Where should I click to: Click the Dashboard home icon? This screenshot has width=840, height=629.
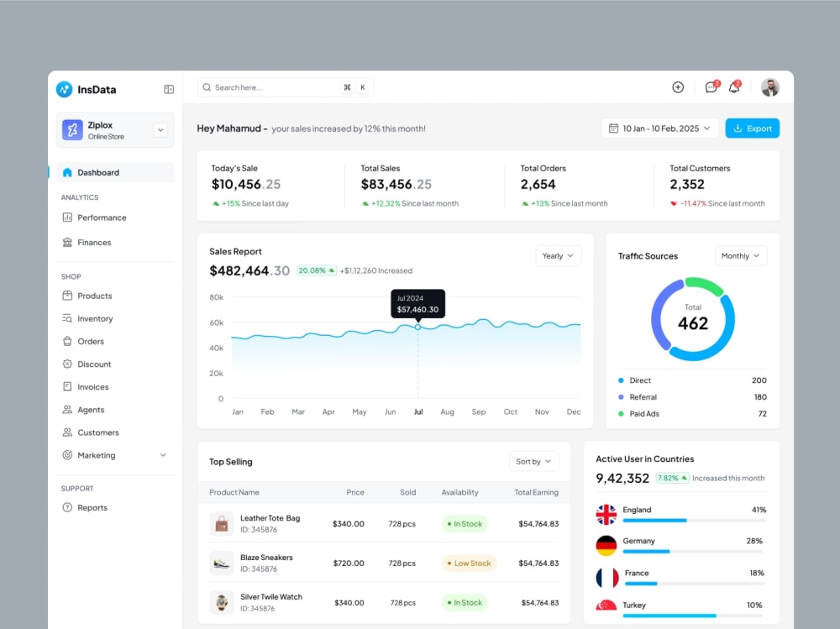[x=67, y=172]
